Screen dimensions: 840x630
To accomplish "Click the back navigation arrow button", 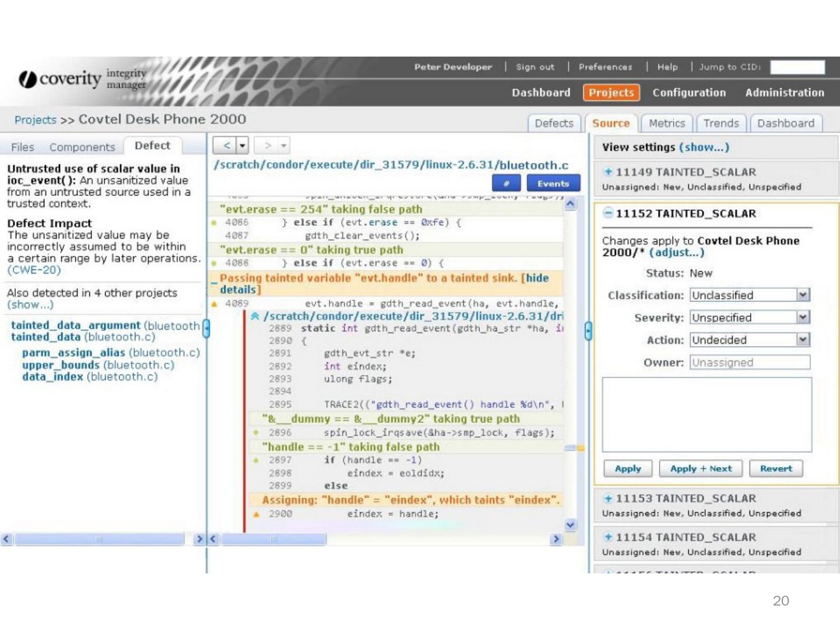I will (227, 145).
